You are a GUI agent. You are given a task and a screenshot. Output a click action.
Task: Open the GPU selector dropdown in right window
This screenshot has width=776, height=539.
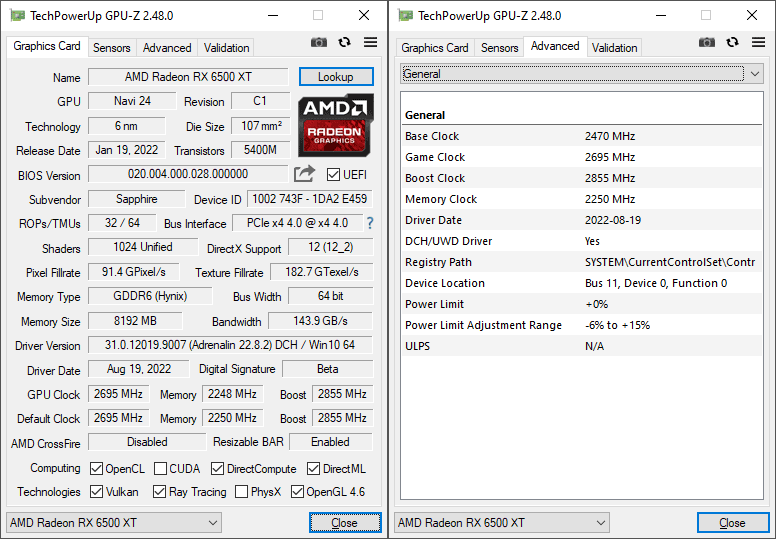502,523
